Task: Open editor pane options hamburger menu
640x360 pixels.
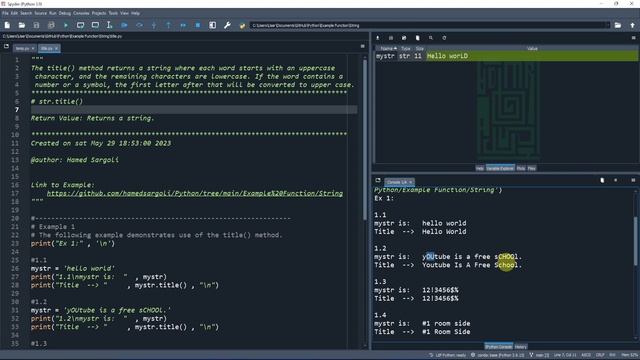Action: (x=362, y=47)
